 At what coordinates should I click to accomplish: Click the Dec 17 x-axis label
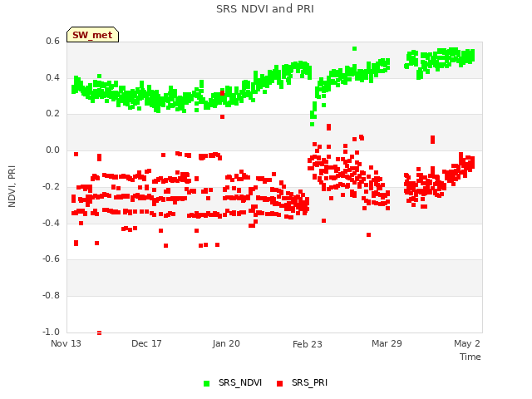pyautogui.click(x=146, y=343)
